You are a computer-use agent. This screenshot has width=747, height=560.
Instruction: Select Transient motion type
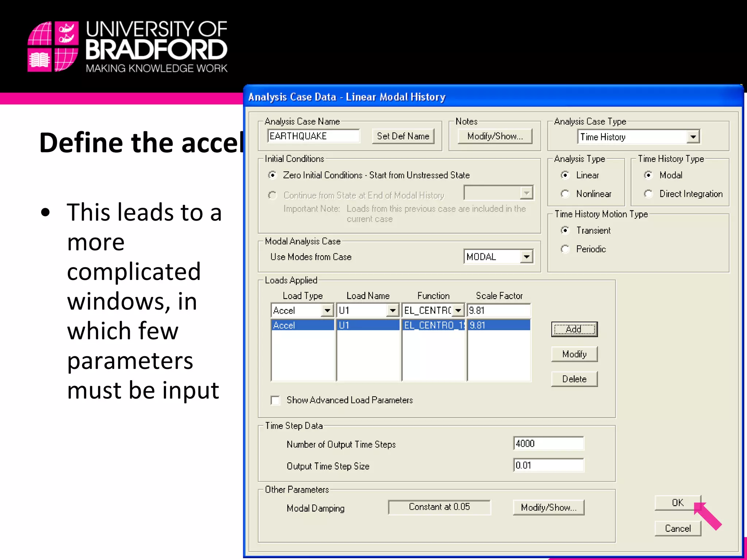565,230
